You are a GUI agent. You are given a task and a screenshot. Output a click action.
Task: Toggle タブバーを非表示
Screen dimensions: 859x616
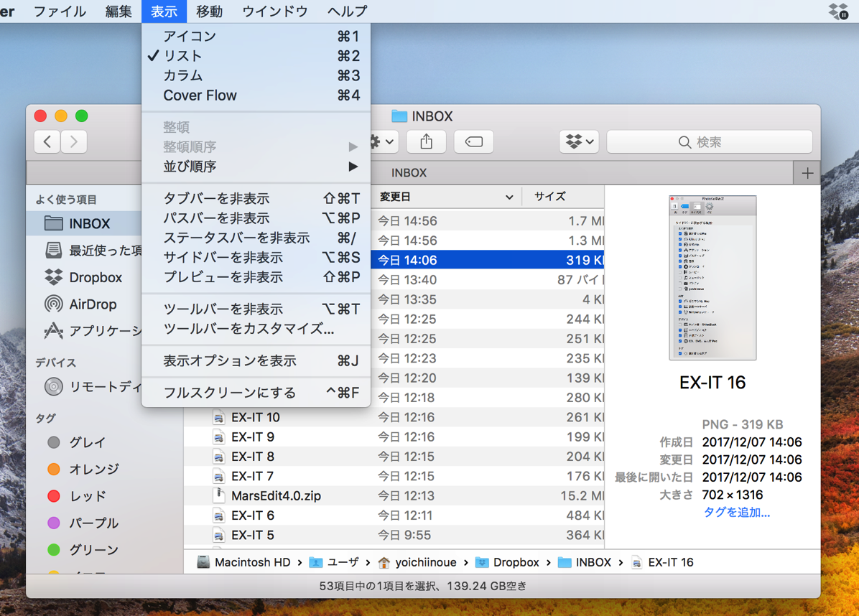(256, 198)
